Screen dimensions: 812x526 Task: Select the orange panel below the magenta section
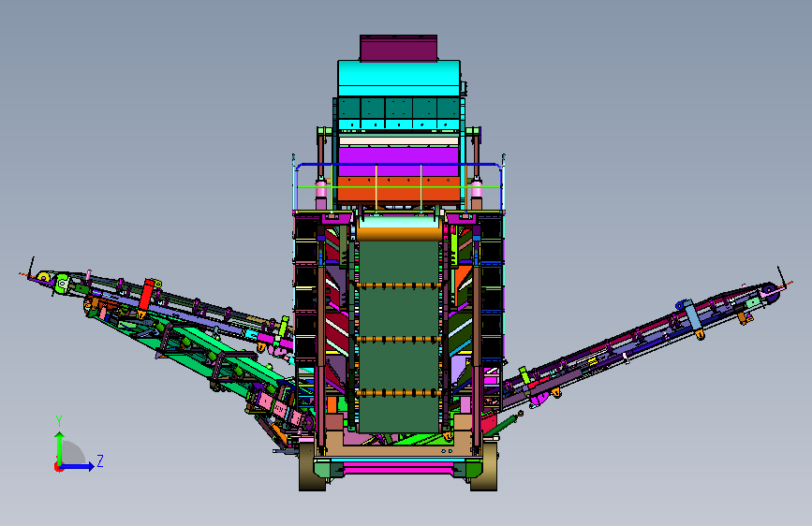[x=399, y=189]
